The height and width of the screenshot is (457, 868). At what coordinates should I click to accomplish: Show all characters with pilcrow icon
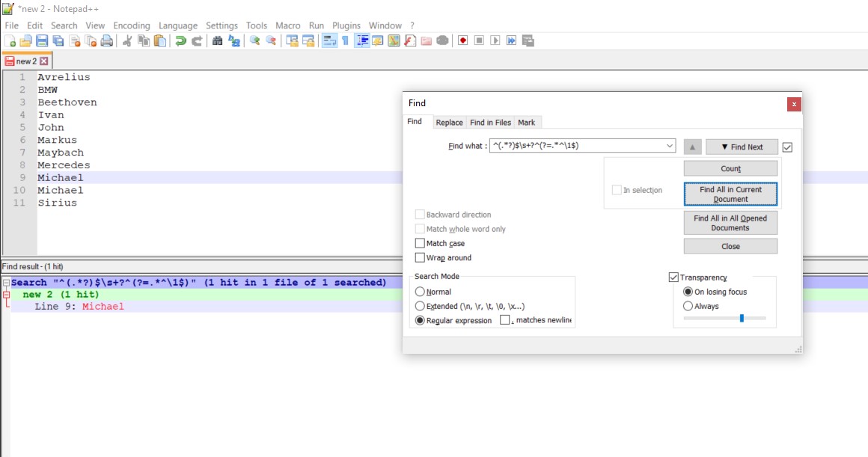click(x=346, y=41)
